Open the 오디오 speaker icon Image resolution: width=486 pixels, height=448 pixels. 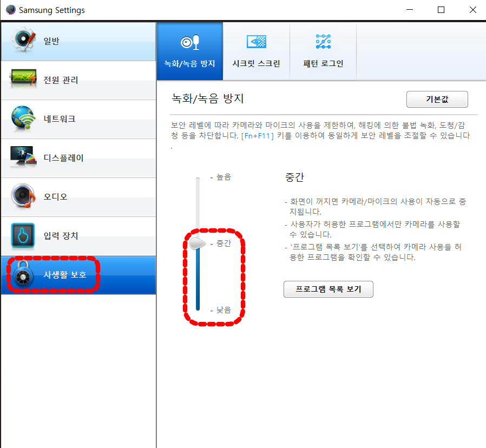(x=23, y=196)
